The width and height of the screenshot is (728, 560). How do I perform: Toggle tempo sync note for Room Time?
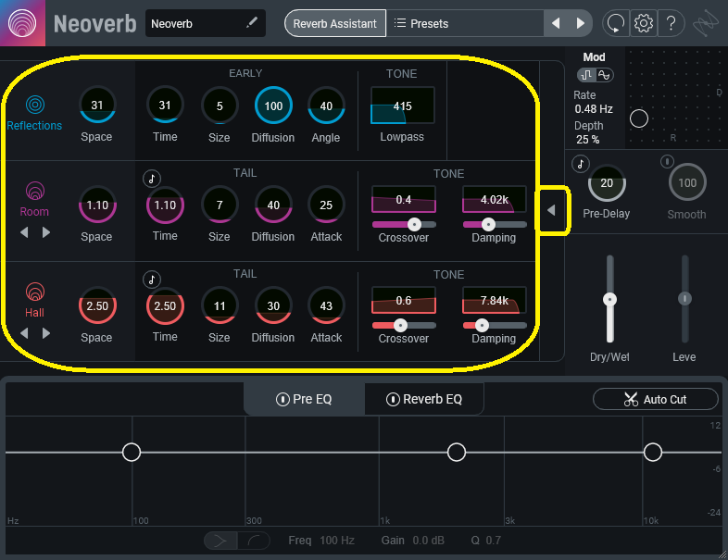pyautogui.click(x=151, y=178)
